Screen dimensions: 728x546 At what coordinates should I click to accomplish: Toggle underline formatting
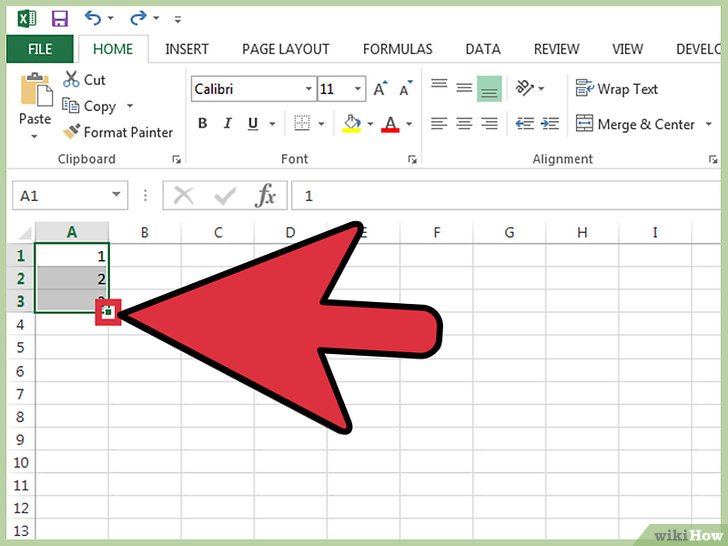pos(253,124)
